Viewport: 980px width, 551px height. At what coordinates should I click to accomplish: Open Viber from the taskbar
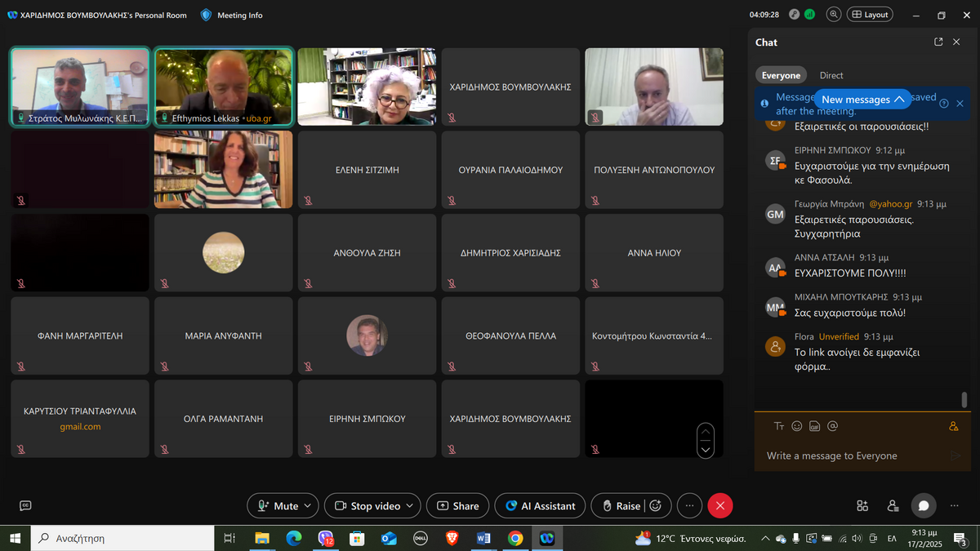(x=325, y=538)
